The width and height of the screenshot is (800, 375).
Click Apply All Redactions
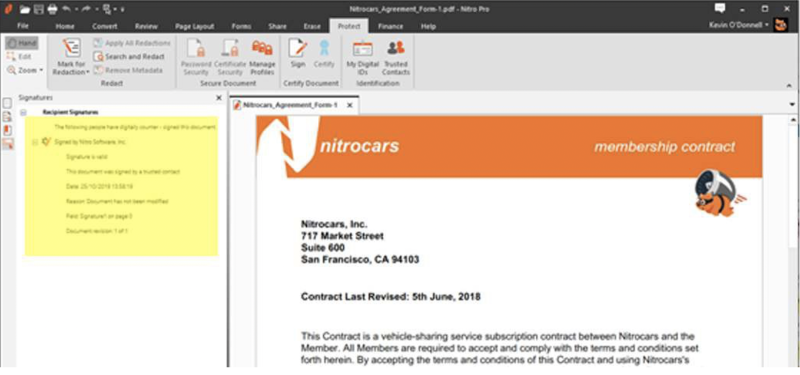coord(132,43)
